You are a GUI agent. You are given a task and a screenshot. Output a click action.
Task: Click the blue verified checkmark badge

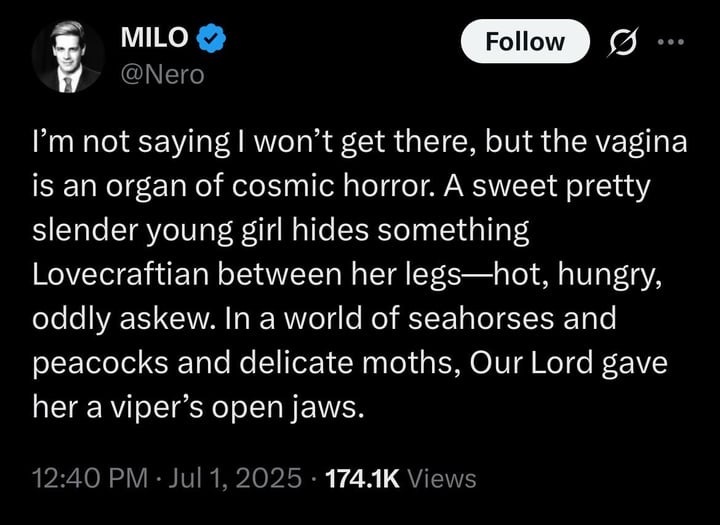211,38
